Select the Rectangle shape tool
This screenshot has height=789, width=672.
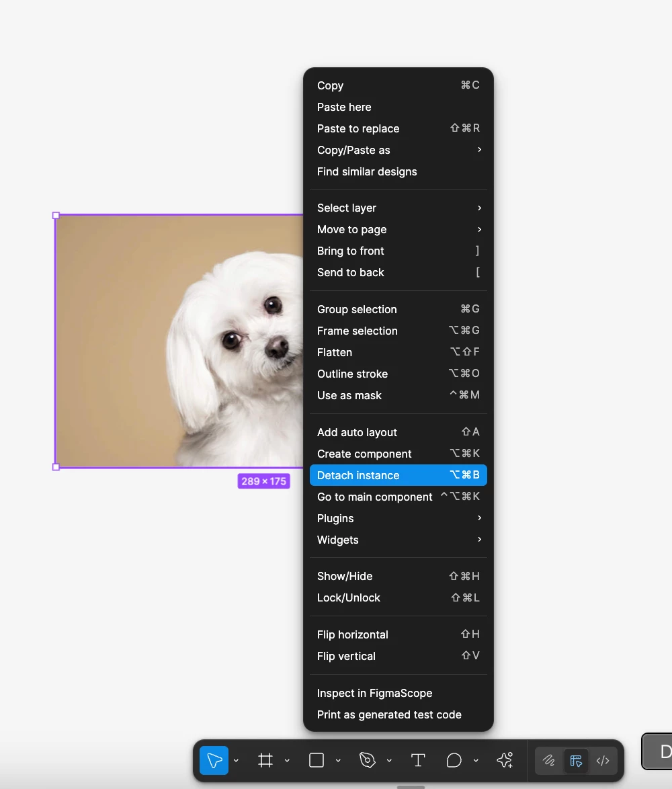click(x=317, y=760)
